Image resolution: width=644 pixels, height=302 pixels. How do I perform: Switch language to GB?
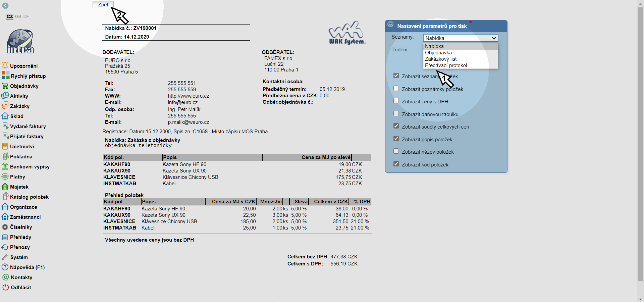18,16
